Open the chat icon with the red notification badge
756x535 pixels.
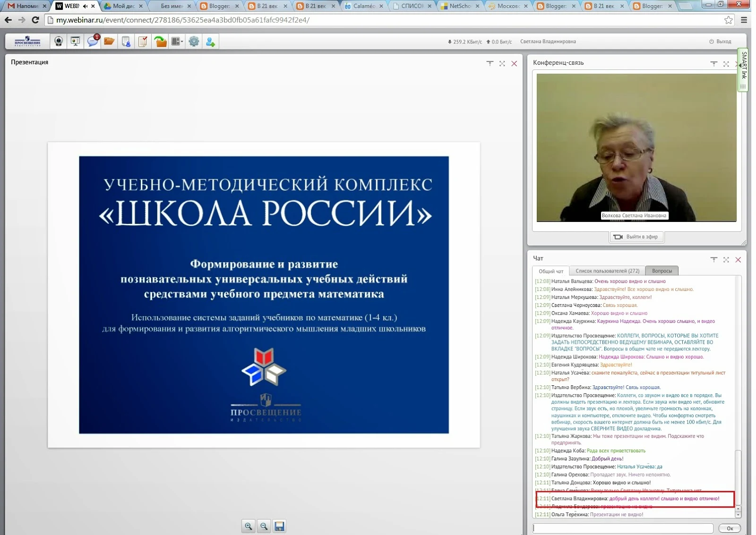(x=93, y=41)
